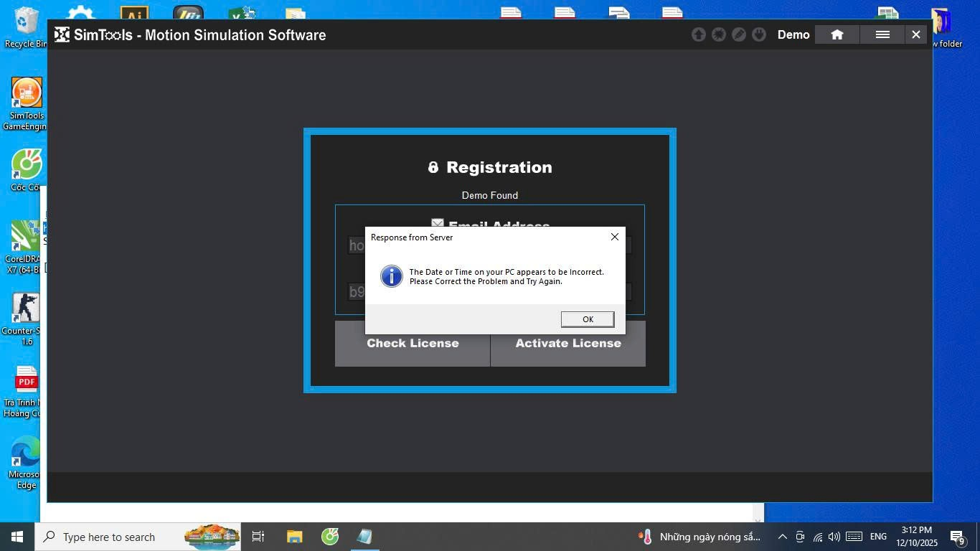Screen dimensions: 980x551
Task: Click the license key field starting with b9
Action: pyautogui.click(x=490, y=291)
